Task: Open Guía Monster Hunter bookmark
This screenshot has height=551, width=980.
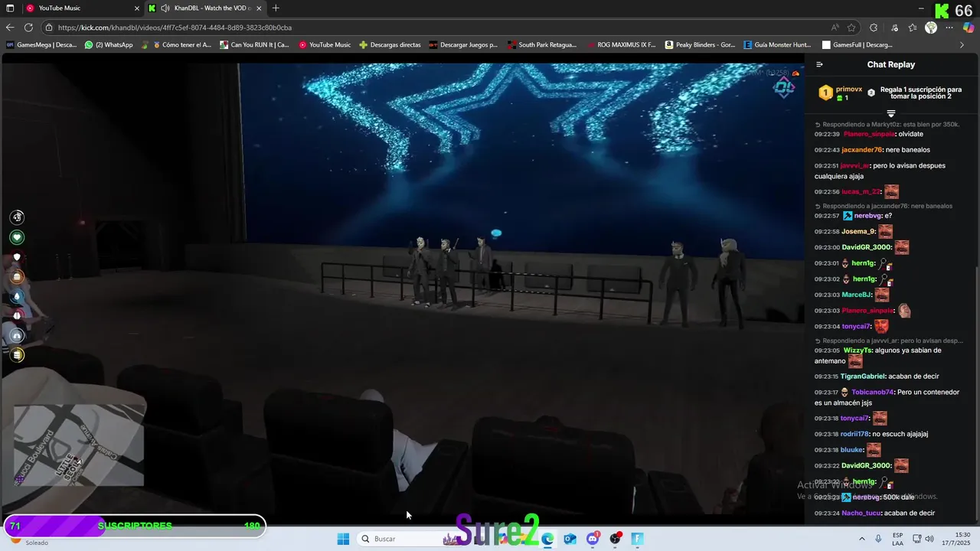Action: pos(778,44)
